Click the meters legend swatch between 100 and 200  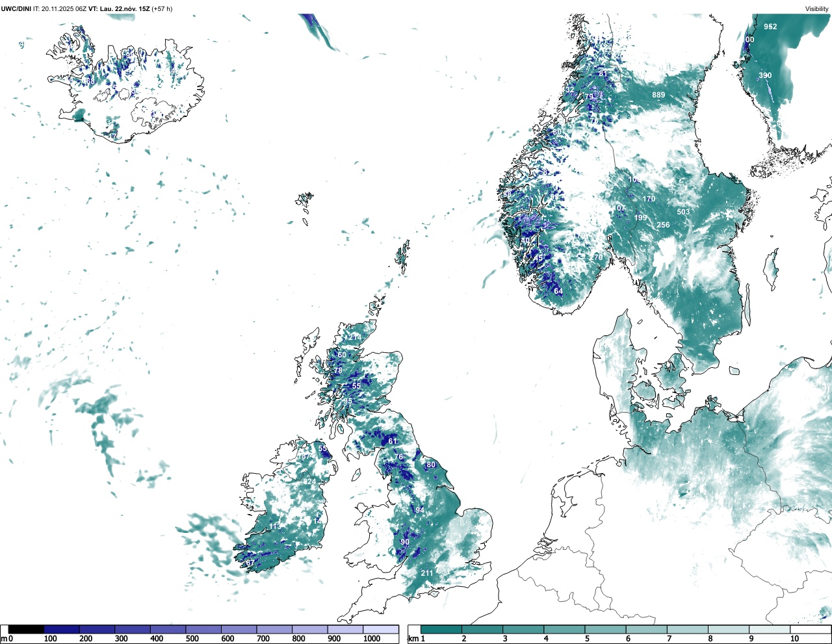tap(62, 630)
